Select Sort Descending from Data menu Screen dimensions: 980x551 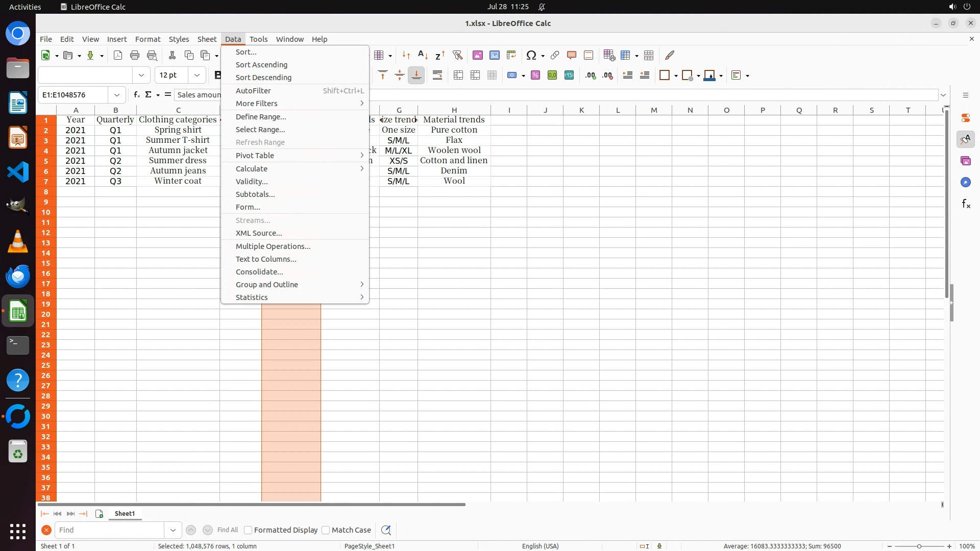[x=263, y=78]
